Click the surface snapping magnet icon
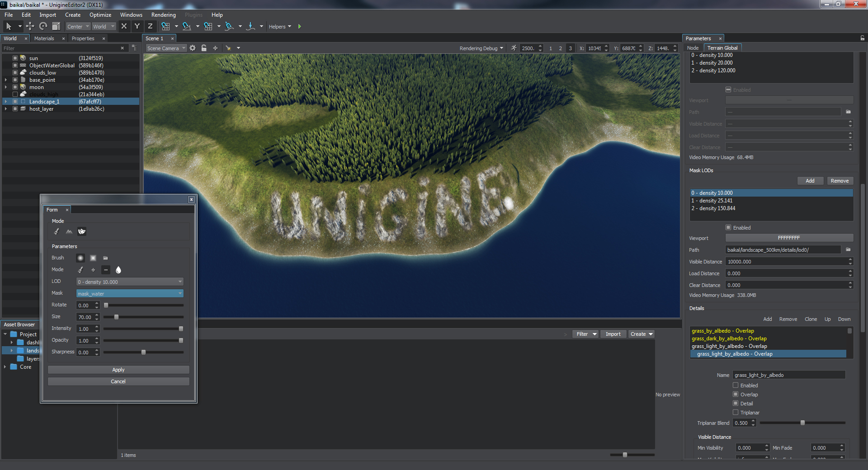The image size is (868, 470). pos(229,27)
